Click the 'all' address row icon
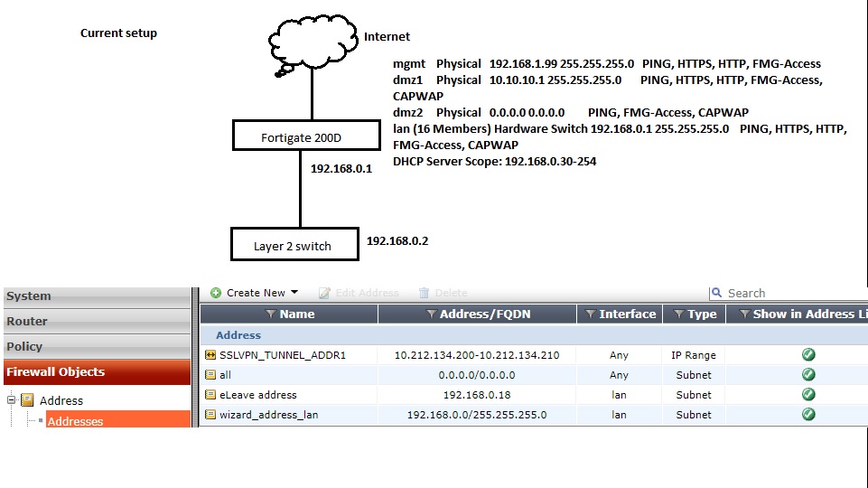This screenshot has width=868, height=488. tap(210, 375)
